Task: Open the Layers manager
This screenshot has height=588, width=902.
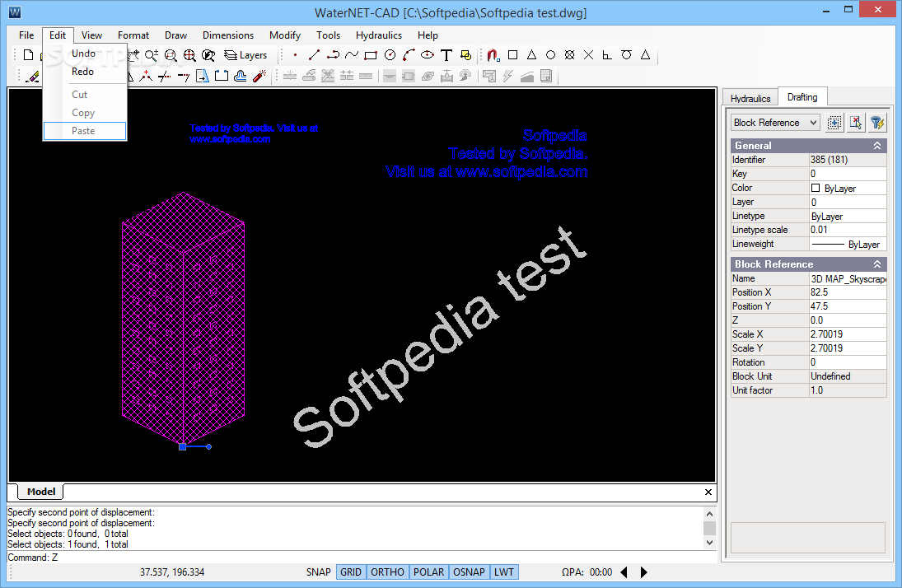Action: [x=245, y=55]
